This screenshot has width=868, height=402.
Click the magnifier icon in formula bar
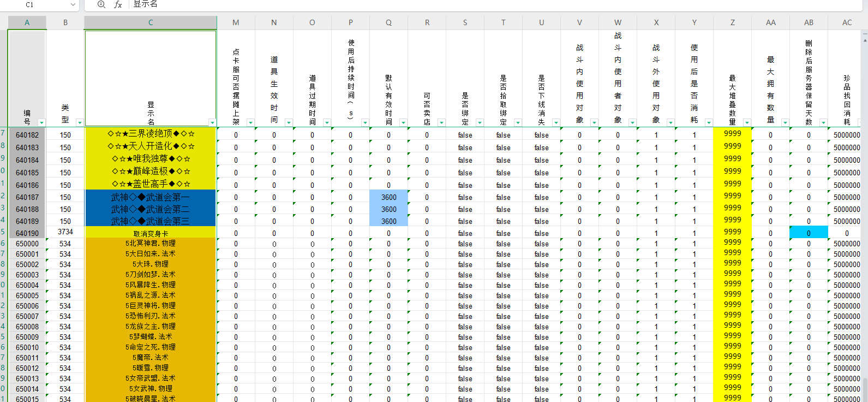(x=101, y=4)
